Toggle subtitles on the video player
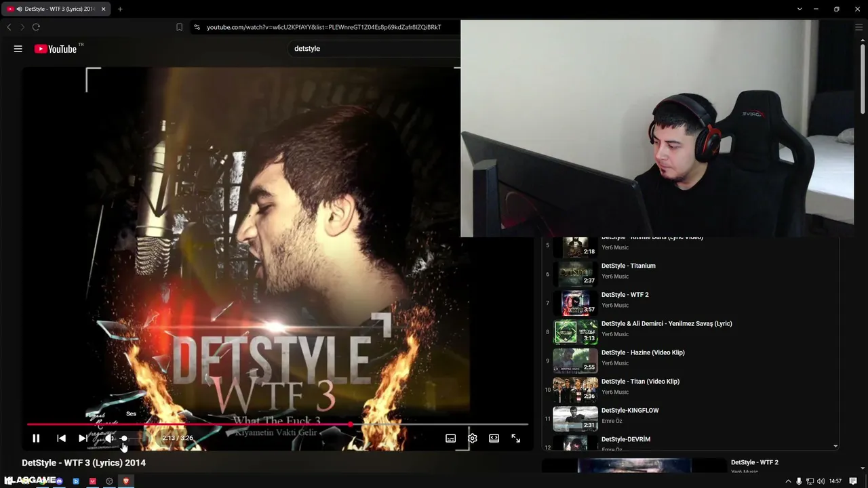This screenshot has height=488, width=868. [x=450, y=439]
